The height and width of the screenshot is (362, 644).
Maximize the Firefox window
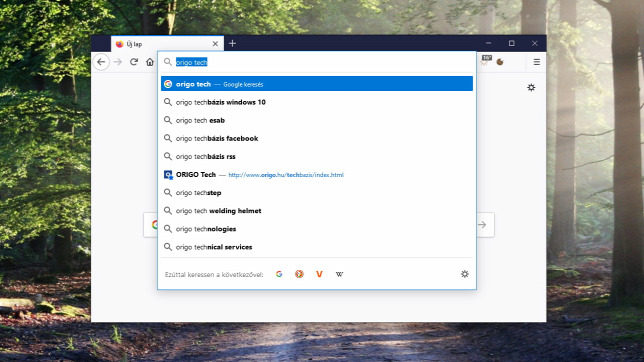(511, 43)
